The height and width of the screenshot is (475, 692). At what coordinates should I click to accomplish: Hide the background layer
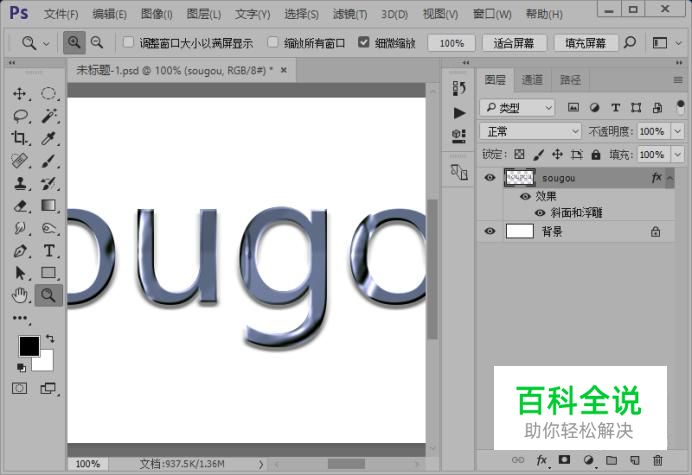(489, 231)
